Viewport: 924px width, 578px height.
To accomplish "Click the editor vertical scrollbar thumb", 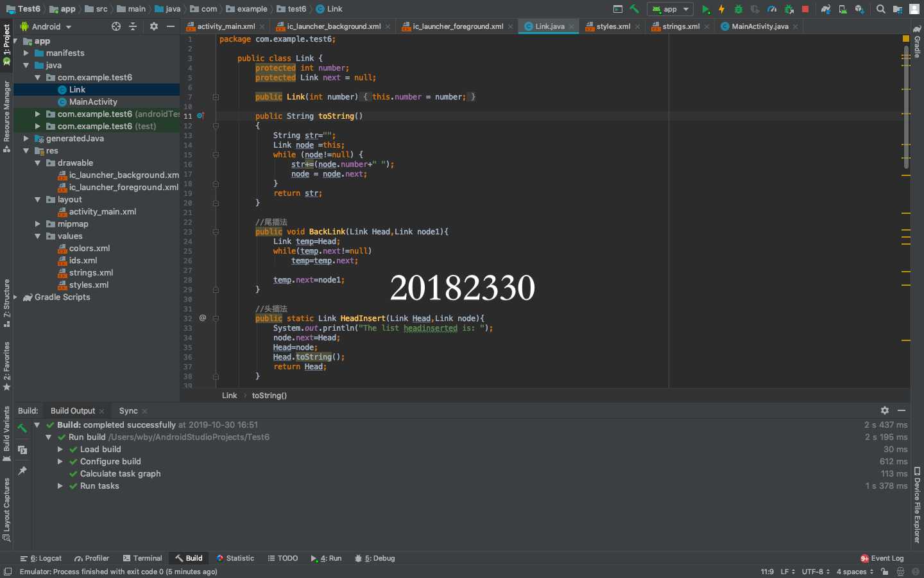I will point(906,106).
